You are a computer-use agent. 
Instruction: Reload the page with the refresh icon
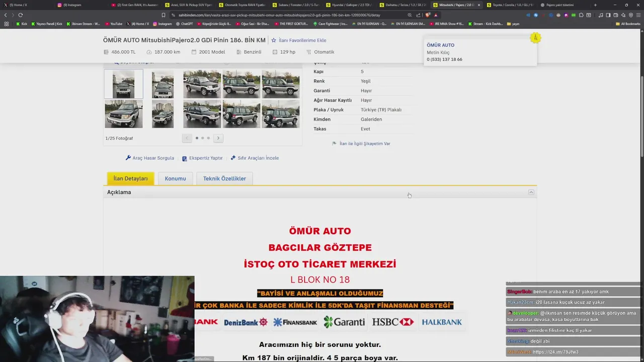pyautogui.click(x=20, y=15)
